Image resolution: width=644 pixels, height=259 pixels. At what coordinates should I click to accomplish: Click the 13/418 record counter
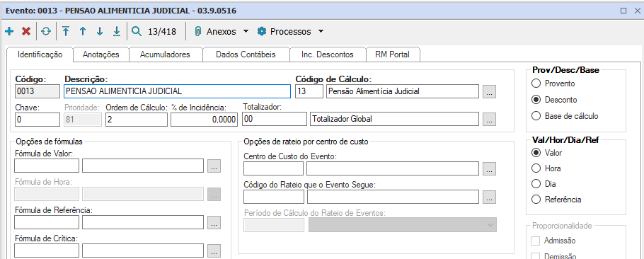click(162, 31)
